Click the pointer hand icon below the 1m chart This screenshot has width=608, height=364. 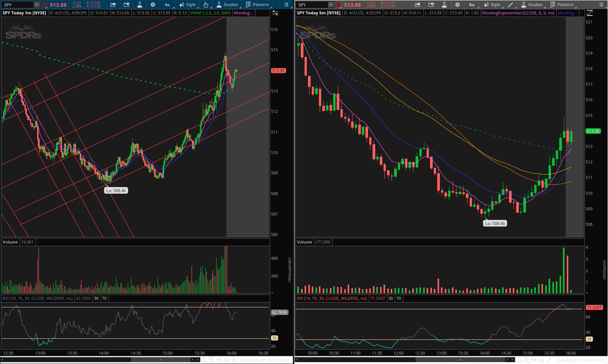(x=234, y=360)
